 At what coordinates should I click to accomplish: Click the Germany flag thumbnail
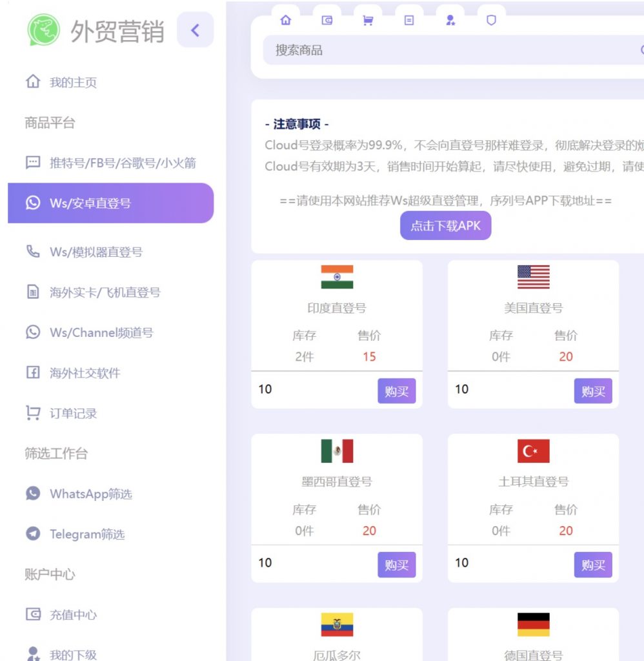click(x=534, y=625)
